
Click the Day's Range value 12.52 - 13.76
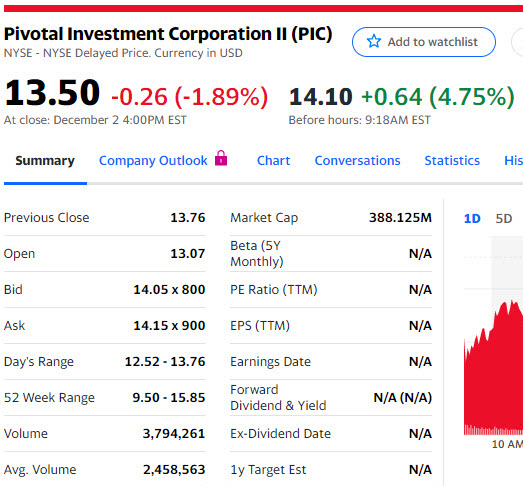(x=165, y=362)
